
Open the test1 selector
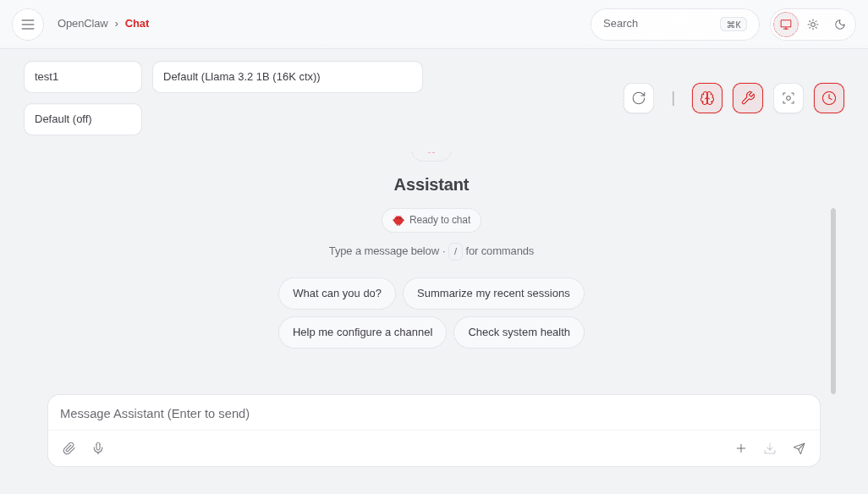pyautogui.click(x=82, y=77)
